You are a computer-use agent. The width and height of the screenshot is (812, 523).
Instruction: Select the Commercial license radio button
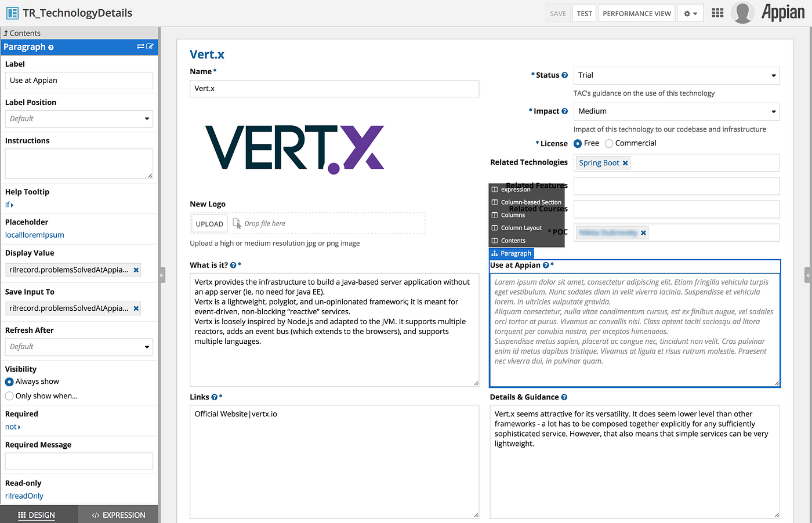pyautogui.click(x=609, y=144)
